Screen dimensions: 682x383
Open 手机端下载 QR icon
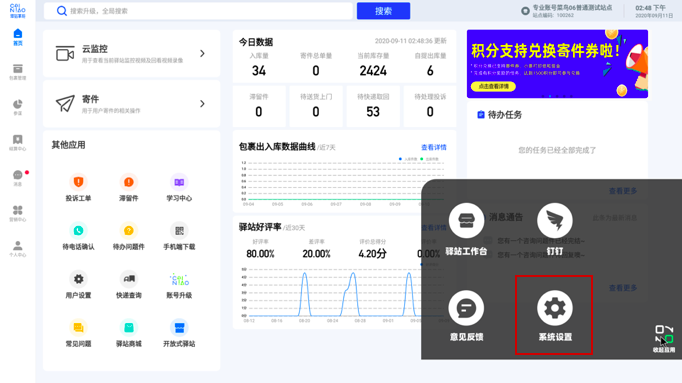tap(179, 230)
